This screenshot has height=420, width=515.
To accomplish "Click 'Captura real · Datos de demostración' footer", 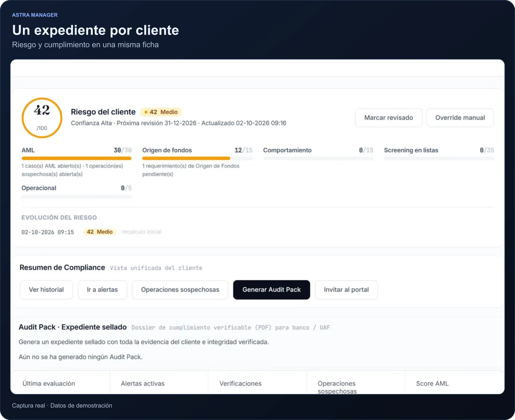I will click(62, 405).
